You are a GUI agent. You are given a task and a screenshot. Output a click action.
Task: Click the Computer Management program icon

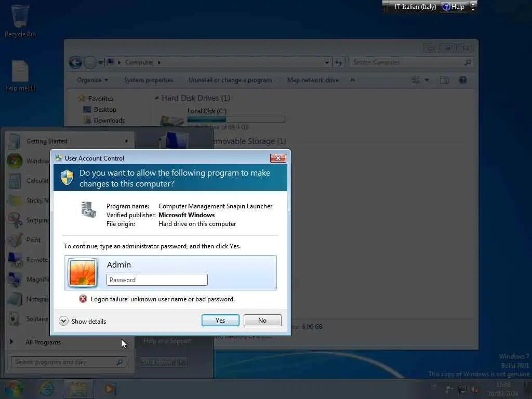(x=88, y=210)
